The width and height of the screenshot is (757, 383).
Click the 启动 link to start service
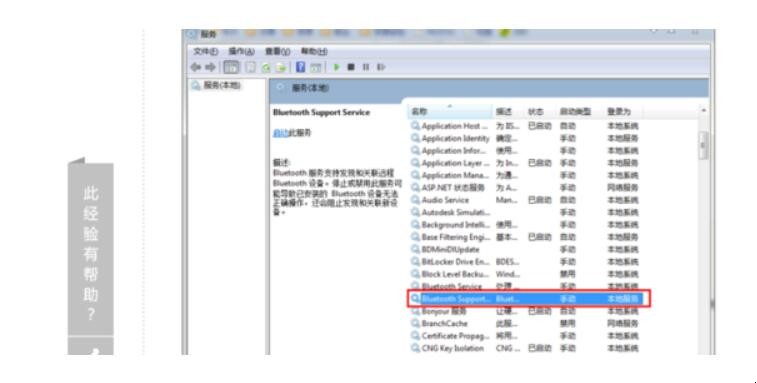tap(280, 133)
